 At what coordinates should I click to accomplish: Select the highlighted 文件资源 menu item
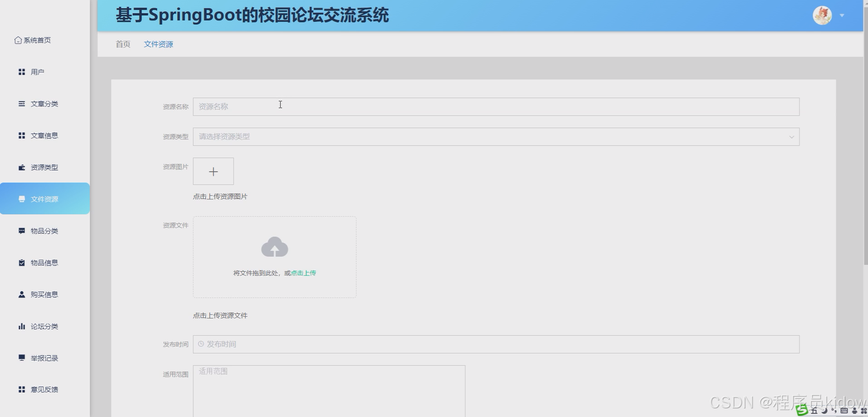click(44, 199)
